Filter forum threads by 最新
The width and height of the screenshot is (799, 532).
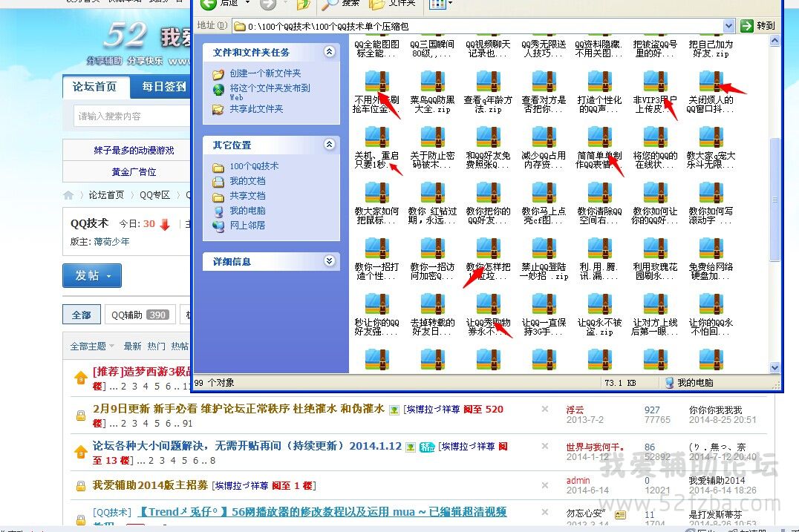(x=132, y=347)
